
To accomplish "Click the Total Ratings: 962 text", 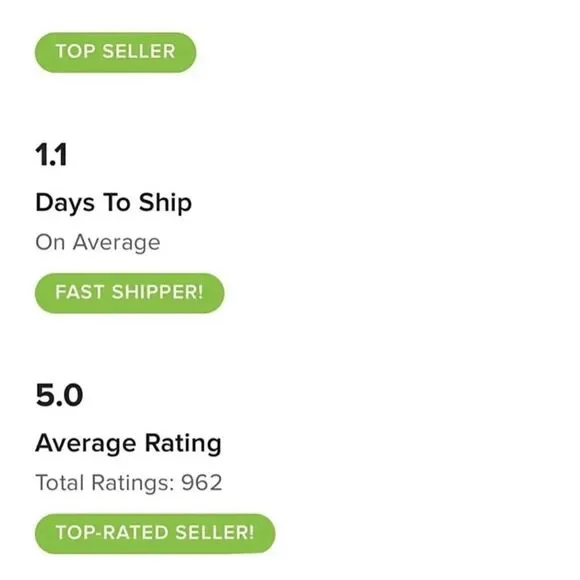I will pyautogui.click(x=129, y=483).
